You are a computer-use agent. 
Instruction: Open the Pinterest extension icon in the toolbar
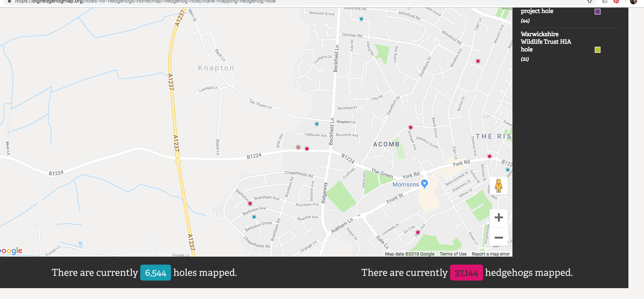[616, 2]
